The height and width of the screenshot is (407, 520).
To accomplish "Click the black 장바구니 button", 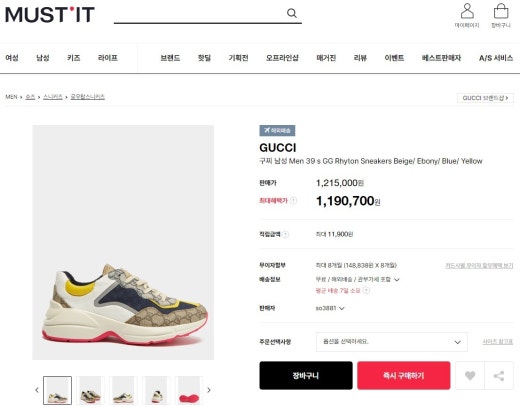I will pos(306,375).
